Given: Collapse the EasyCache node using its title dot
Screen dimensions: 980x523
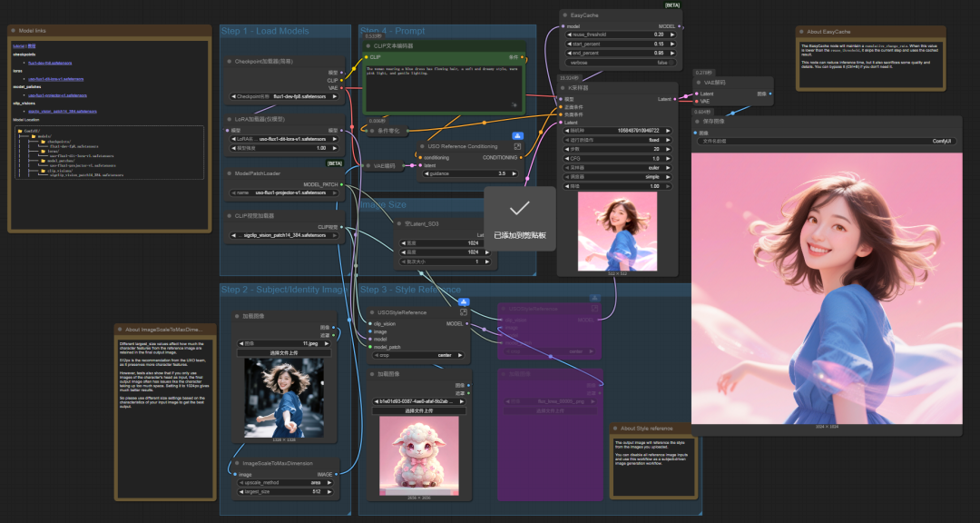Looking at the screenshot, I should pyautogui.click(x=565, y=15).
